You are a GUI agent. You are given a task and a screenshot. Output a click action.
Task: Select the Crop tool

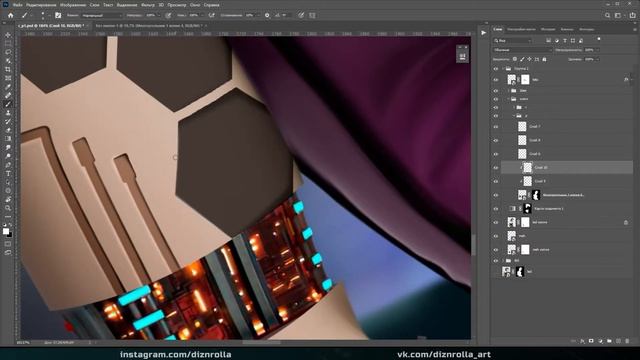tap(8, 69)
